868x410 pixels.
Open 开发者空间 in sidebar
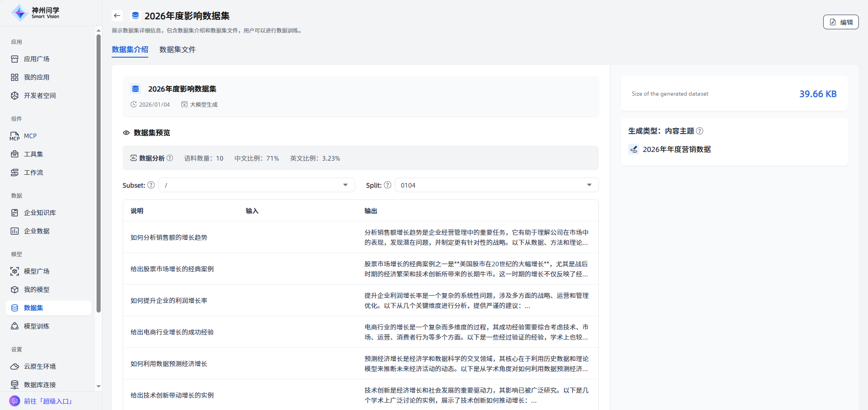[x=39, y=96]
